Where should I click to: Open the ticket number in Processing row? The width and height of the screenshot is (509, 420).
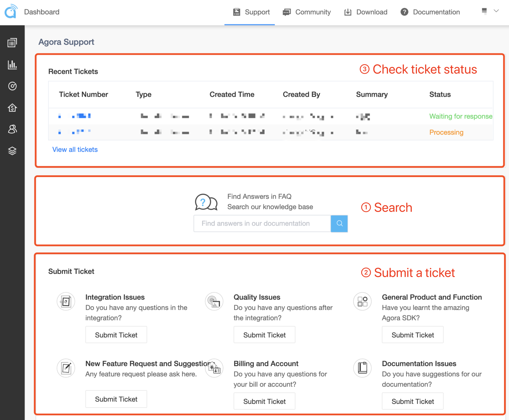click(x=75, y=132)
